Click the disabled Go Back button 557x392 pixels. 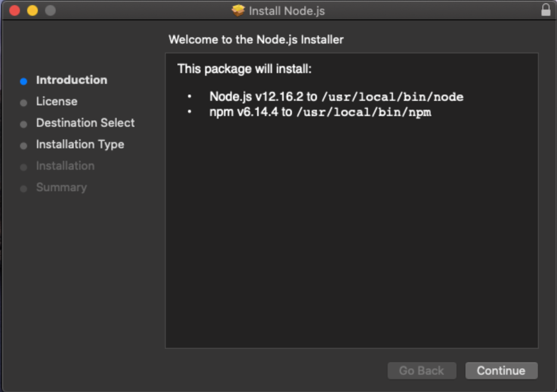coord(422,371)
